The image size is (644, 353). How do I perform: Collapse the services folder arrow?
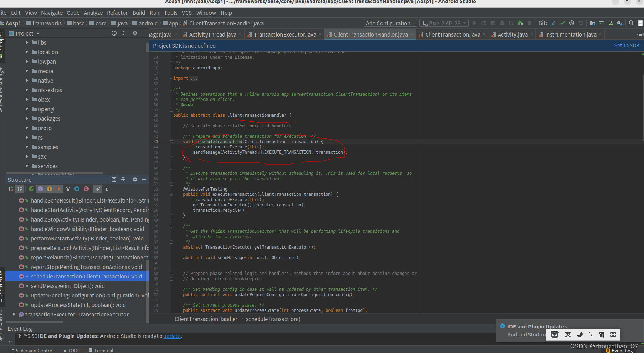27,166
